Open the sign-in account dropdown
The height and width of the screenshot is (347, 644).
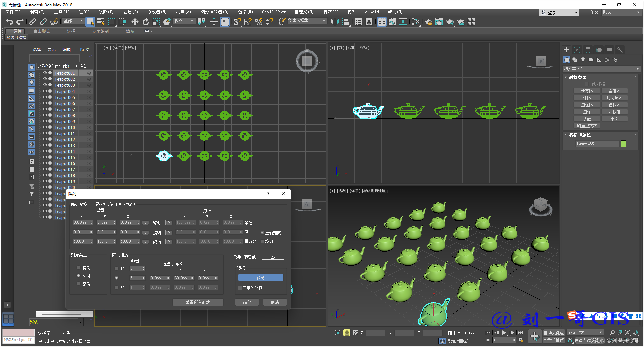[559, 12]
